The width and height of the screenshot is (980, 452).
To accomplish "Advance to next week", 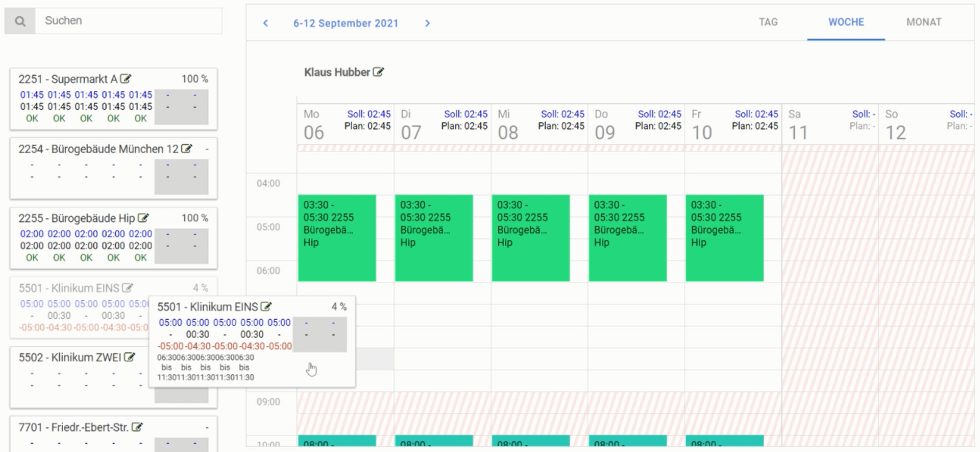I will pos(427,23).
